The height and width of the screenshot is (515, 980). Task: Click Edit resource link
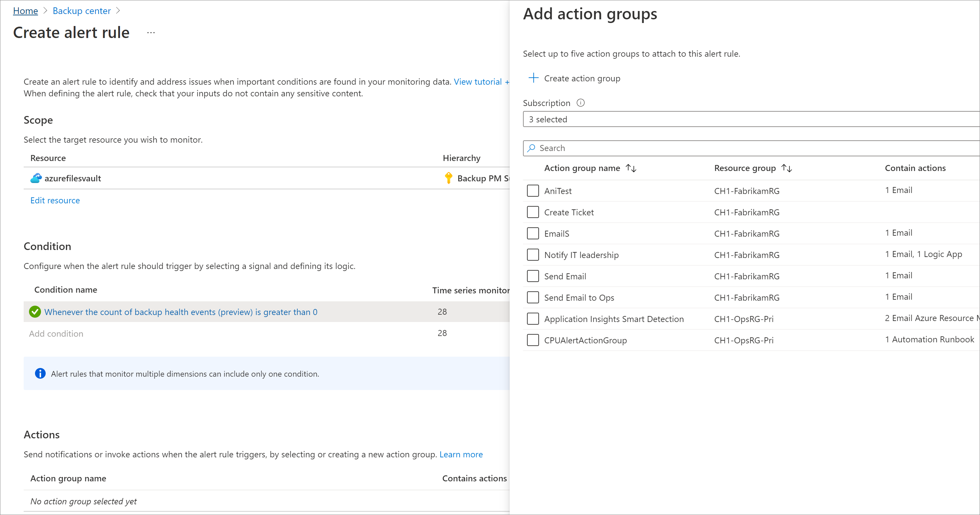[55, 200]
